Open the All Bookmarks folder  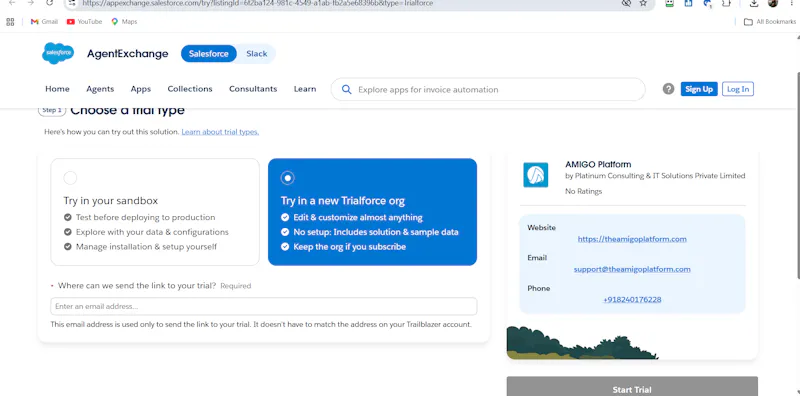click(x=770, y=22)
